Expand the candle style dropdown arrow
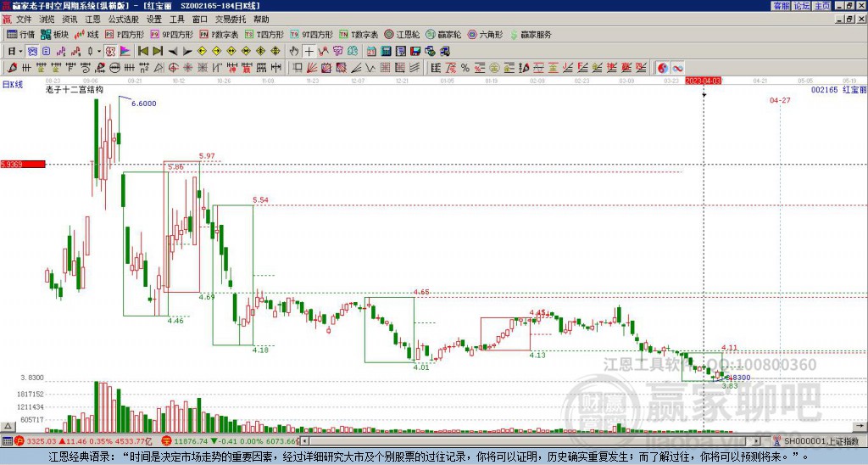 [x=99, y=51]
